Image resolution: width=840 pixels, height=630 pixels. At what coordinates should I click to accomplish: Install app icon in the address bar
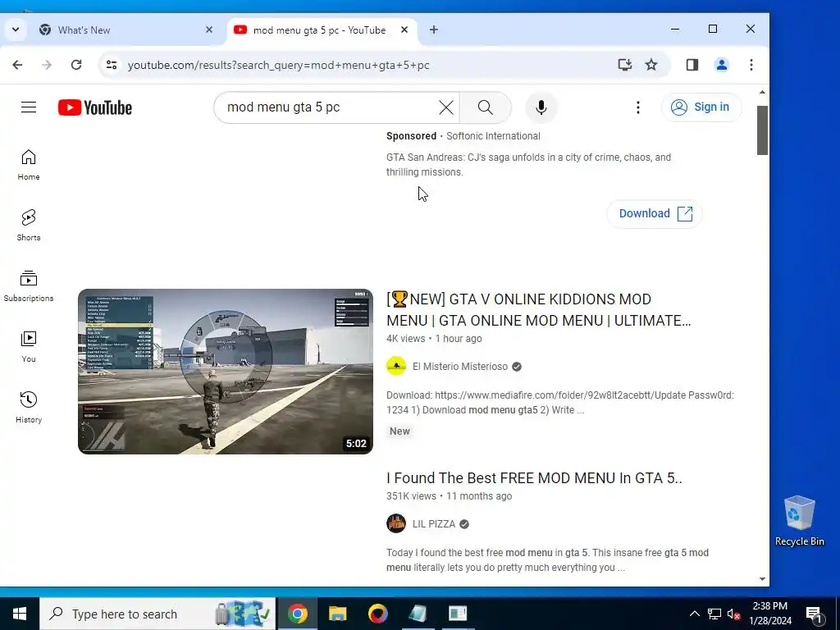point(624,65)
